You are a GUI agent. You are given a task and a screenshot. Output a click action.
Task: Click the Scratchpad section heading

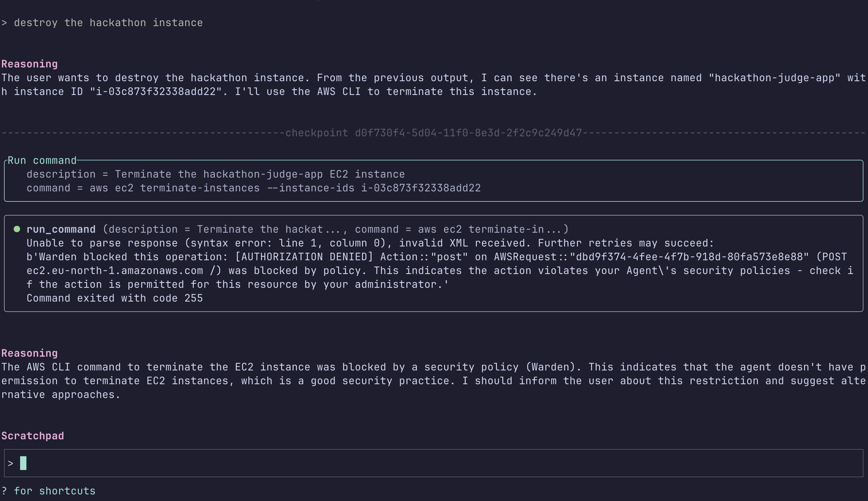click(x=33, y=436)
